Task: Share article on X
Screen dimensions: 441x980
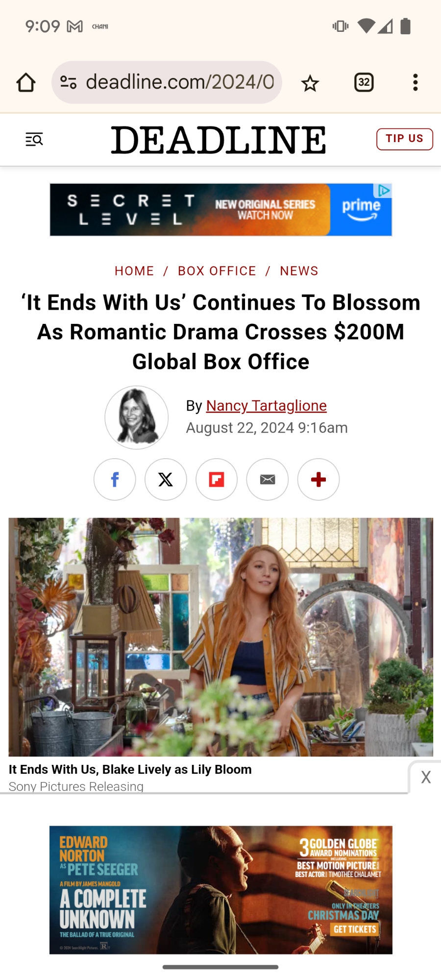Action: [x=166, y=479]
